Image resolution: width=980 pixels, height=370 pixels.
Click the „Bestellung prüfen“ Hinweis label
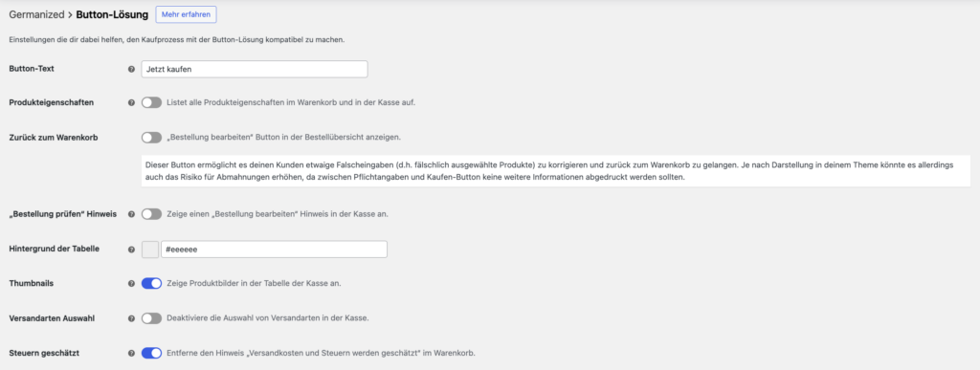click(63, 213)
